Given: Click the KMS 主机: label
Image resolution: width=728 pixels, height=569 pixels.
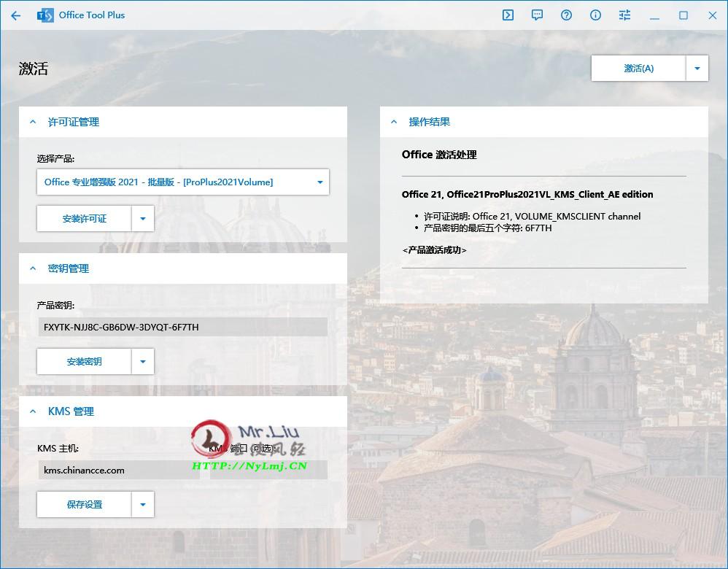Looking at the screenshot, I should tap(58, 448).
